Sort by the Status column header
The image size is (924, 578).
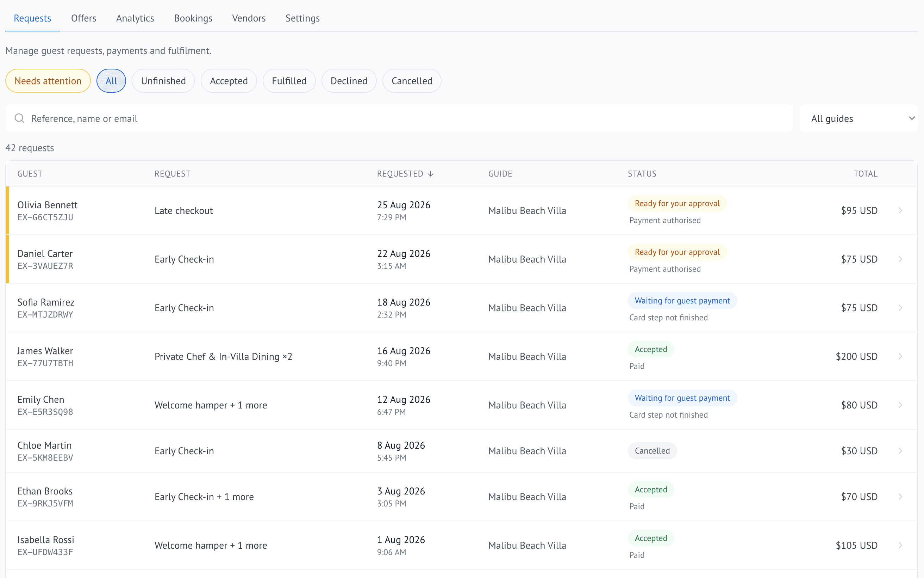coord(642,174)
